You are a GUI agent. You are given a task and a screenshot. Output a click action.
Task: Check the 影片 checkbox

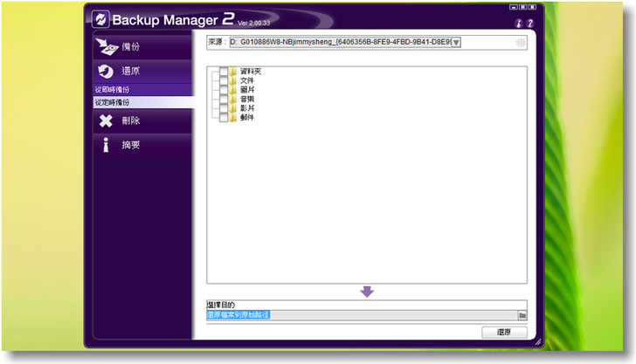click(224, 108)
